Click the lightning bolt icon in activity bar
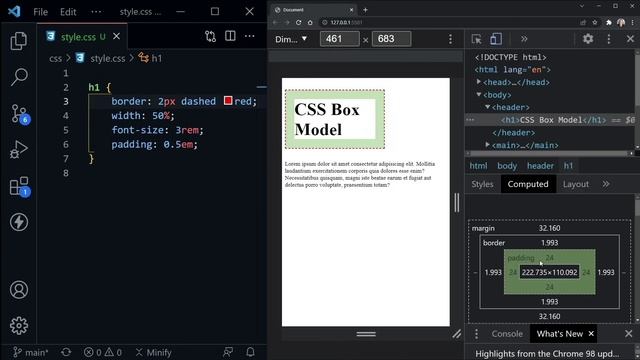The image size is (640, 360). pyautogui.click(x=19, y=222)
